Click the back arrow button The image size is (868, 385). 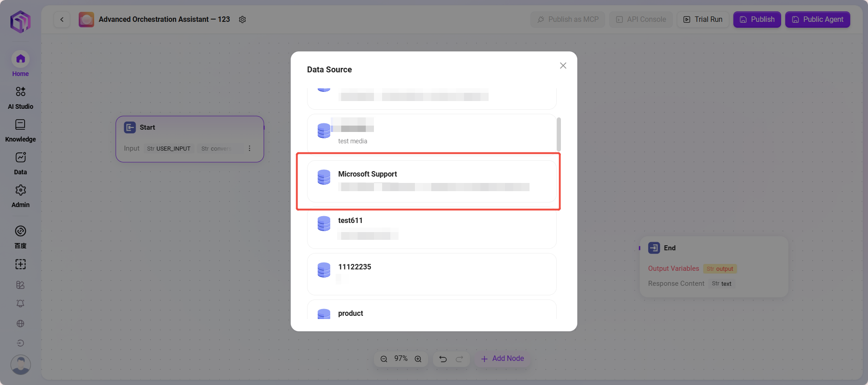[62, 20]
